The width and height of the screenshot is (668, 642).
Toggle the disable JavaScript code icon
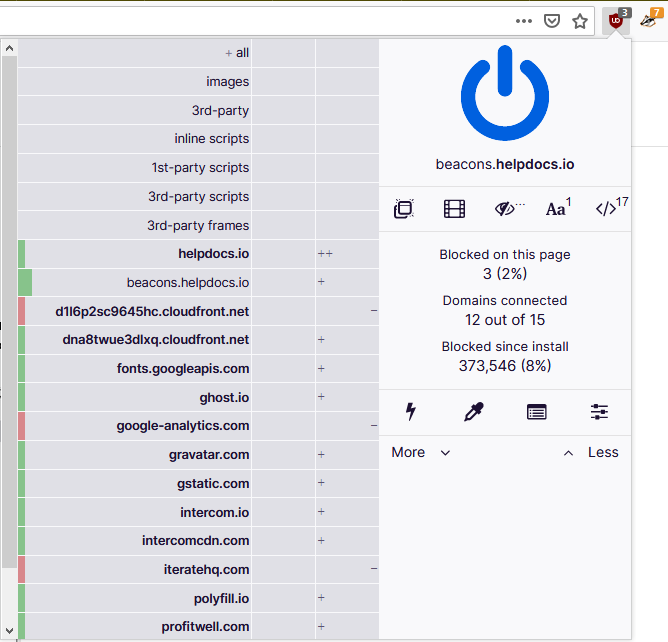pyautogui.click(x=611, y=207)
